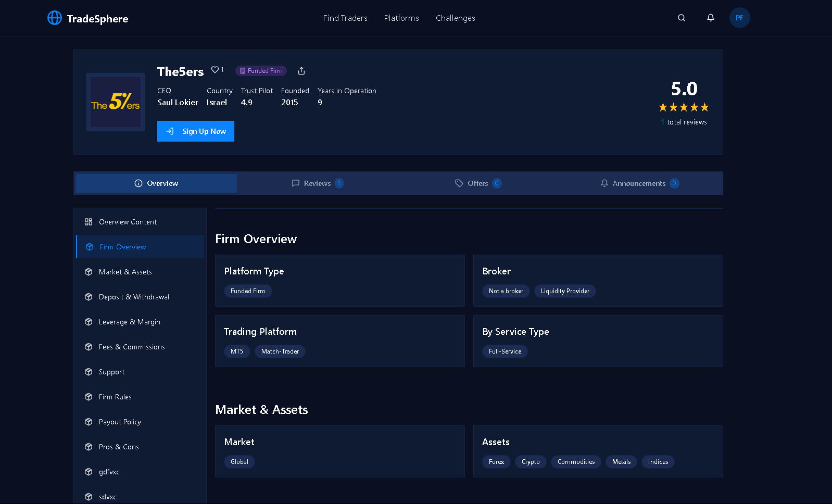Click the Funded Firm purple badge
Image resolution: width=832 pixels, height=504 pixels.
261,71
